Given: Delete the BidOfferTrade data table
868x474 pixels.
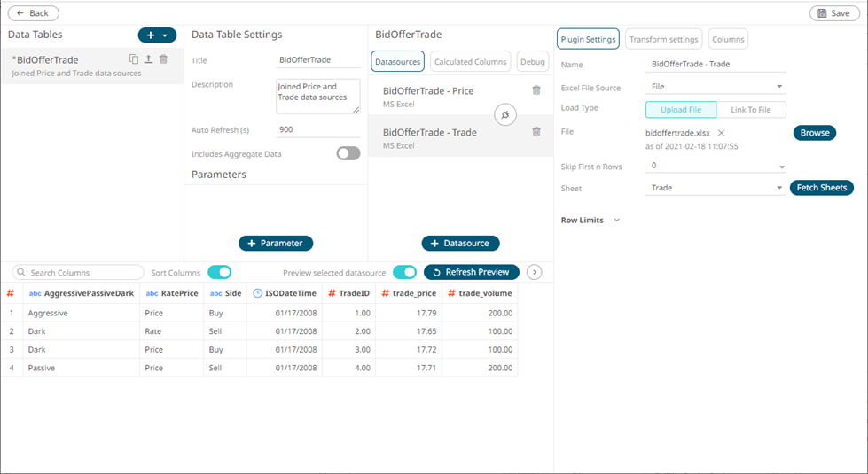Looking at the screenshot, I should coord(163,59).
